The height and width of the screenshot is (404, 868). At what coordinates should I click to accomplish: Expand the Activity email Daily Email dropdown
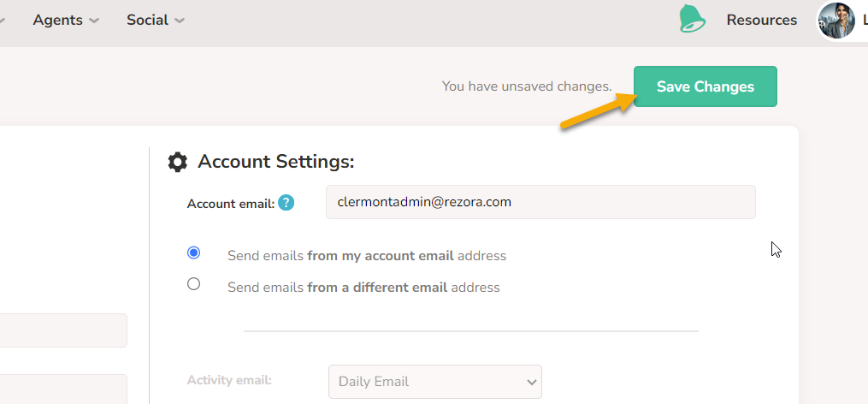point(435,381)
